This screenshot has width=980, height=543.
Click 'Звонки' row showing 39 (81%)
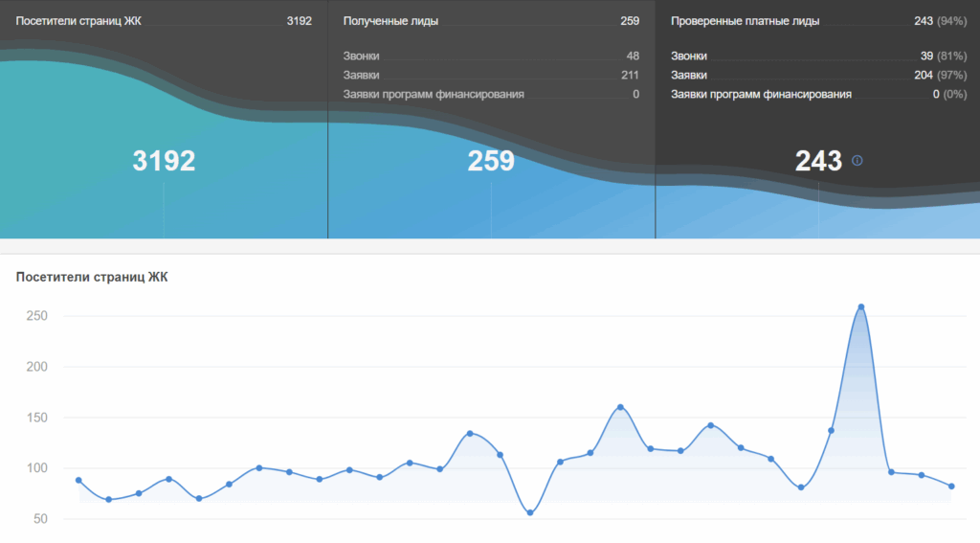[x=689, y=57]
